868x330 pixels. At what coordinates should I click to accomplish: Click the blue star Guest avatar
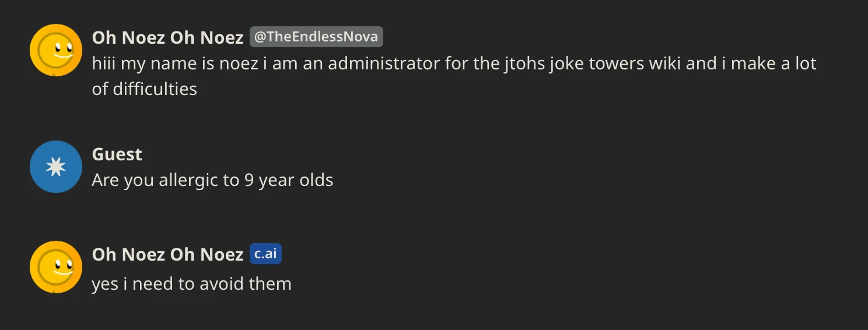click(x=55, y=167)
